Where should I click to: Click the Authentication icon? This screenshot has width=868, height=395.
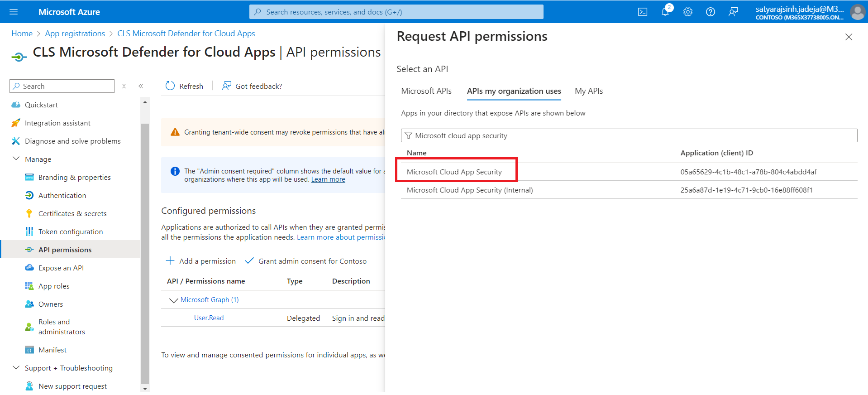(29, 195)
